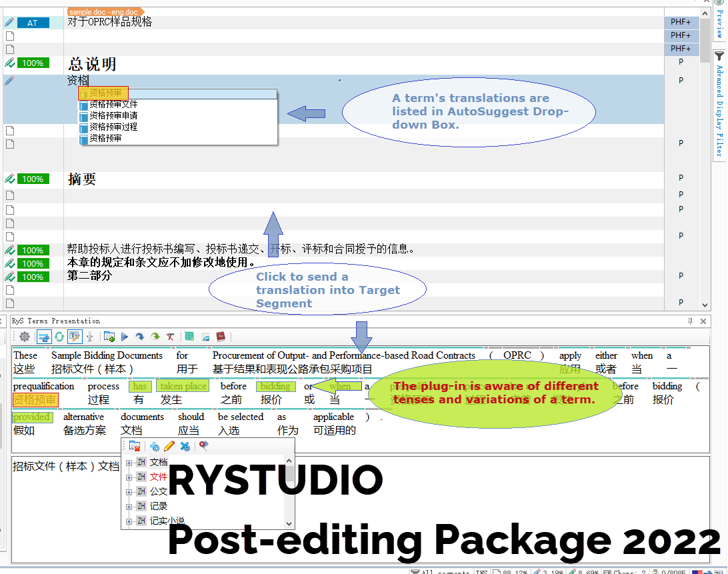Click the translation 招标文件（样本）

[93, 369]
